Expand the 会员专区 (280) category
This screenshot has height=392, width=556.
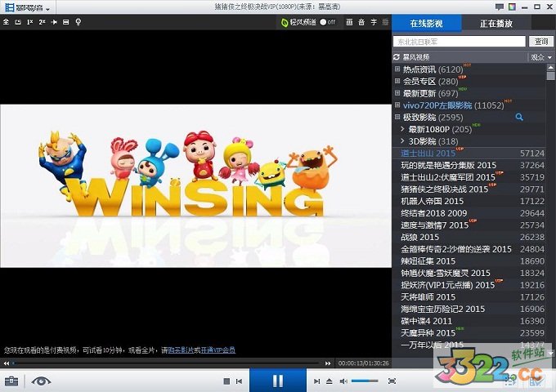click(397, 81)
